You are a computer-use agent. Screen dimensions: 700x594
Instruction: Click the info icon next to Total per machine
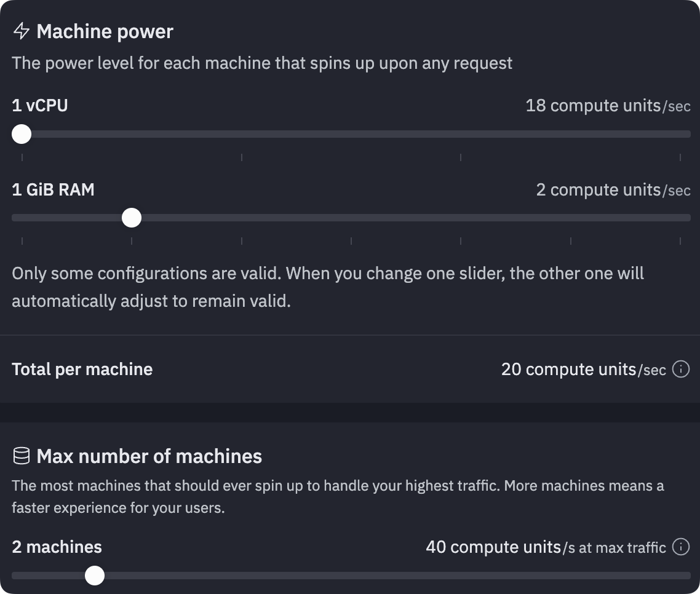click(682, 369)
